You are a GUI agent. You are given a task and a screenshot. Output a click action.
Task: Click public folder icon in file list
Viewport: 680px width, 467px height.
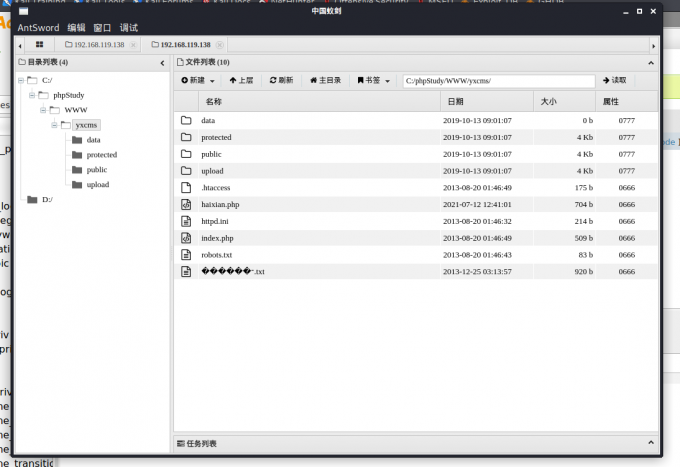point(186,154)
